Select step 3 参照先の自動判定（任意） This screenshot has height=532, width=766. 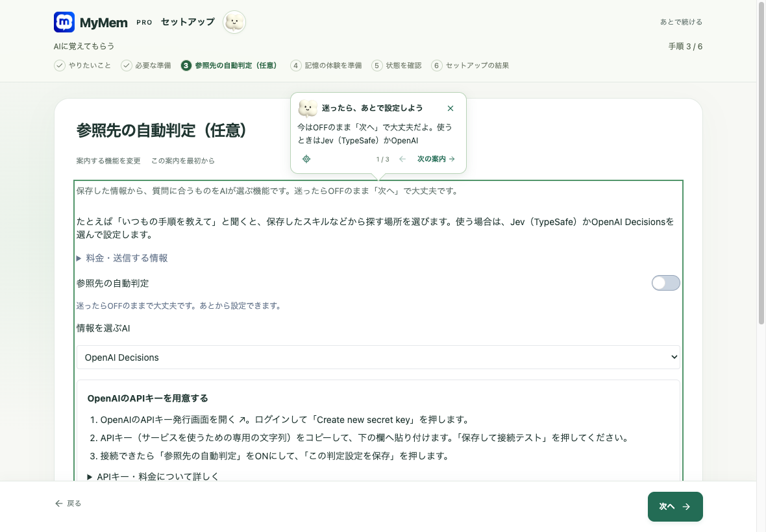click(x=229, y=66)
